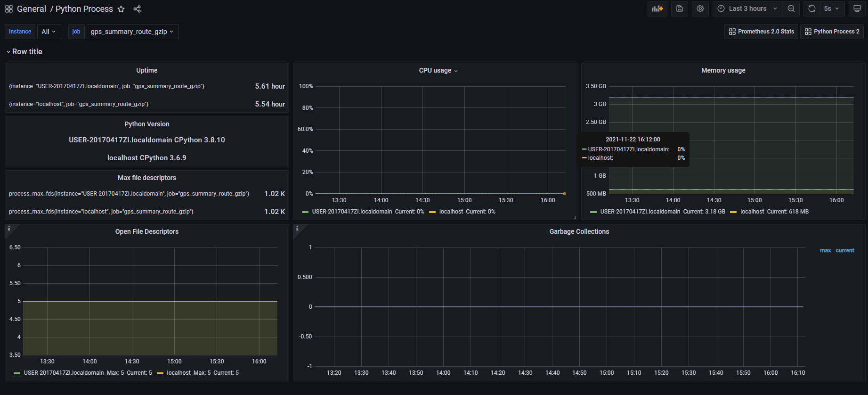Open the Uptime panel title menu

[147, 70]
